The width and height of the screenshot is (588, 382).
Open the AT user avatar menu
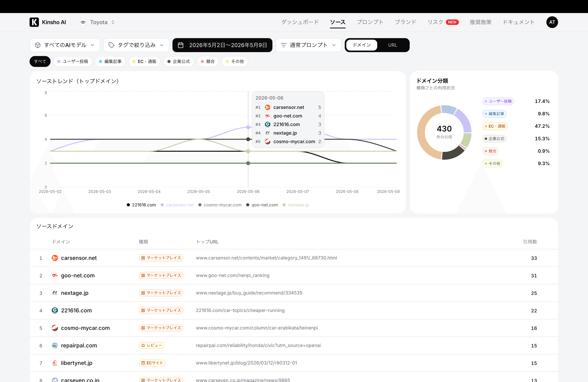coord(552,22)
